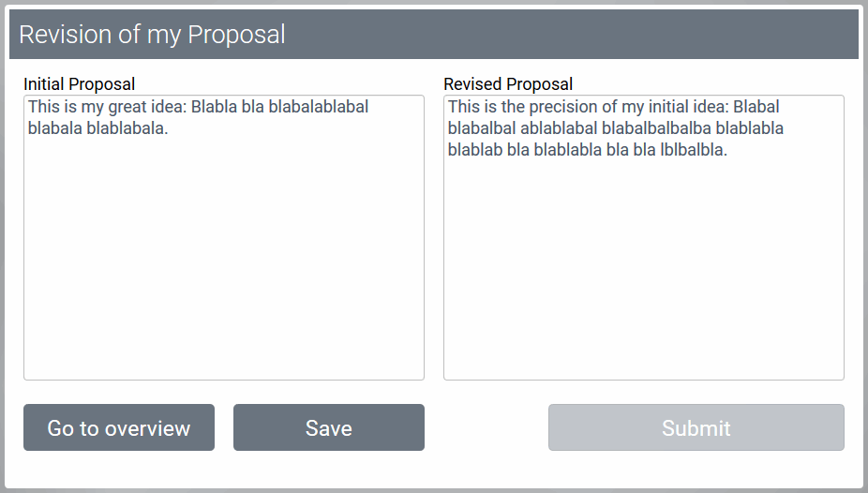Screen dimensions: 868x493
Task: Click the "Initial Proposal" field label
Action: click(x=80, y=84)
